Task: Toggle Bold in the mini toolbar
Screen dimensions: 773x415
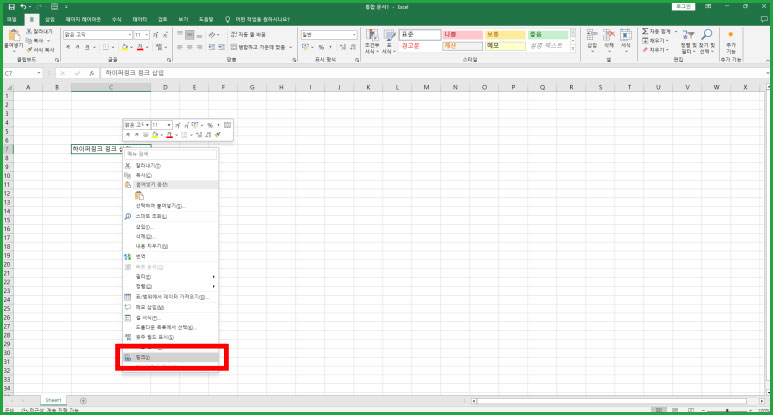Action: tap(128, 135)
